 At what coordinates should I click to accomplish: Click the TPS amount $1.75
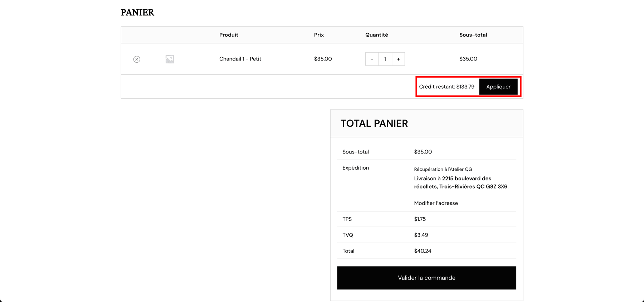point(420,219)
